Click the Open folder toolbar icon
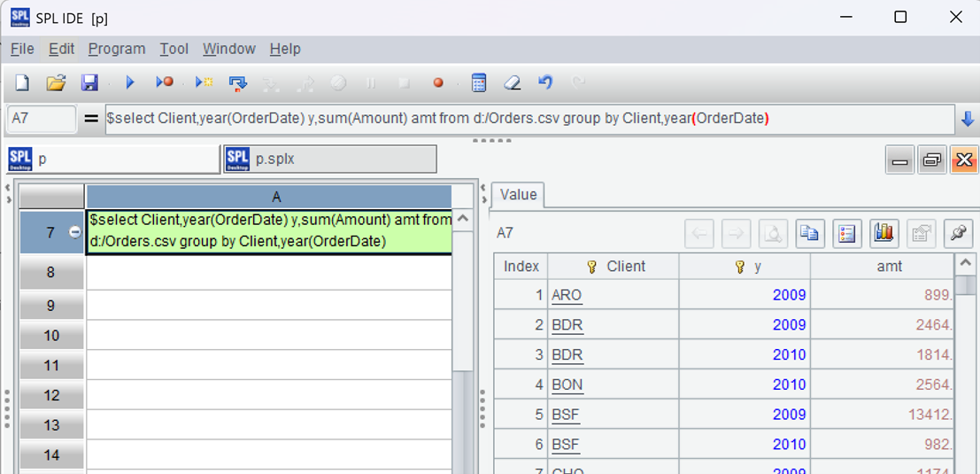Image resolution: width=980 pixels, height=474 pixels. tap(56, 82)
